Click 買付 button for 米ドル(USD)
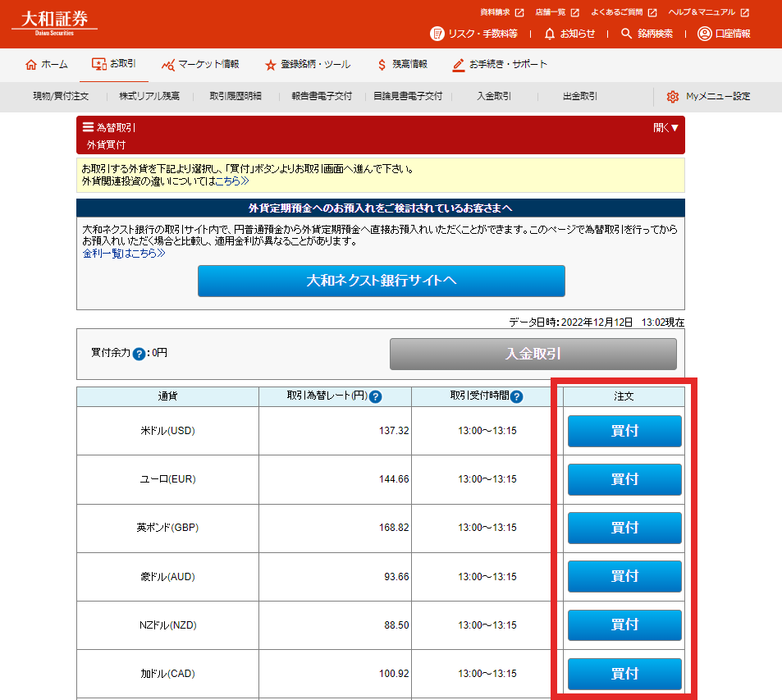Screen dimensions: 782x700 624,431
